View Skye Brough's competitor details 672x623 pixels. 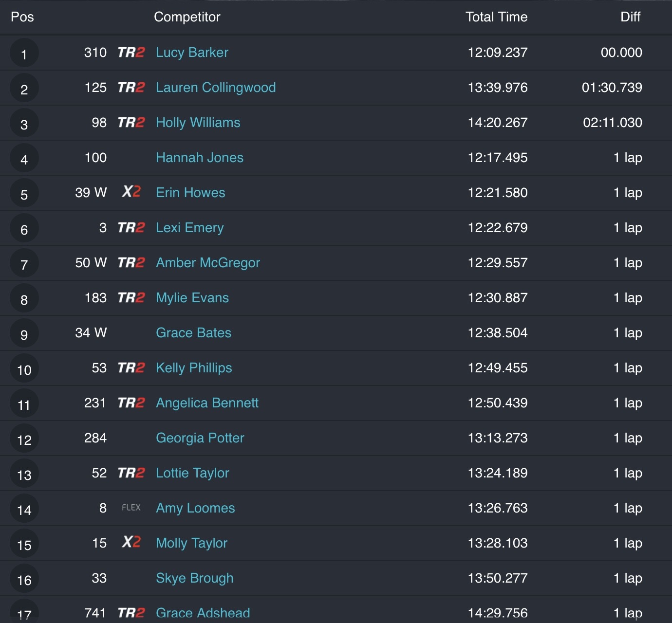195,578
